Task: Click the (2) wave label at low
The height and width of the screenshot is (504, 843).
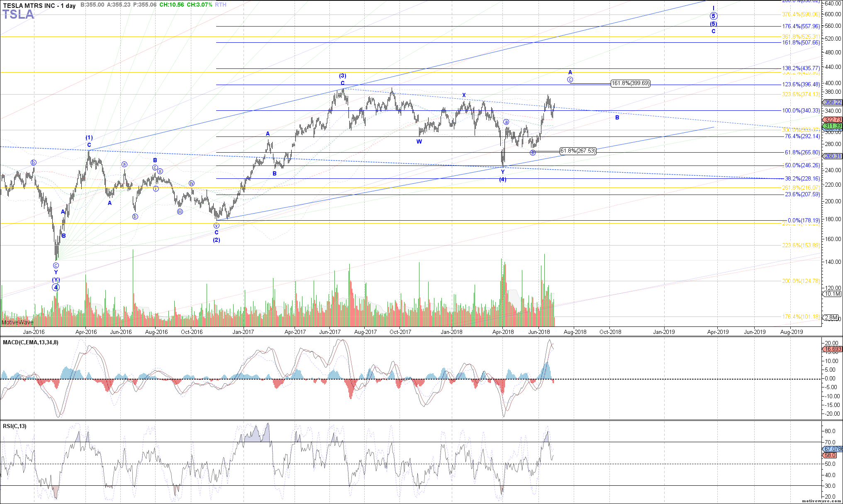Action: point(217,240)
